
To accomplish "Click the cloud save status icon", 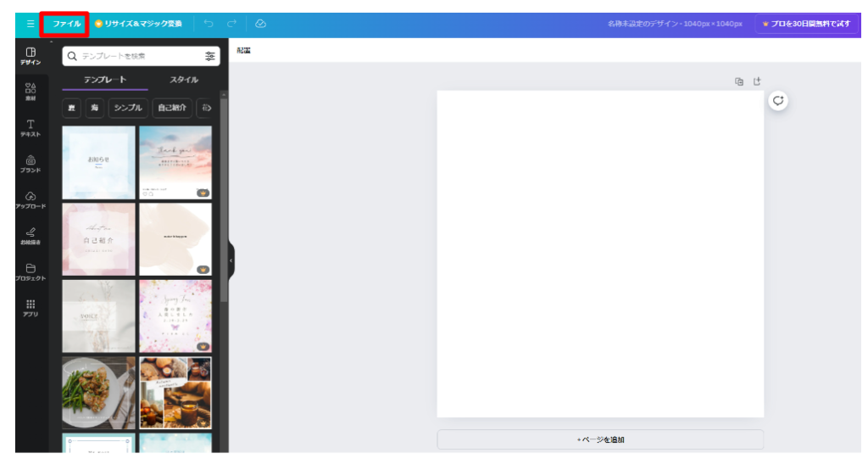I will click(260, 23).
